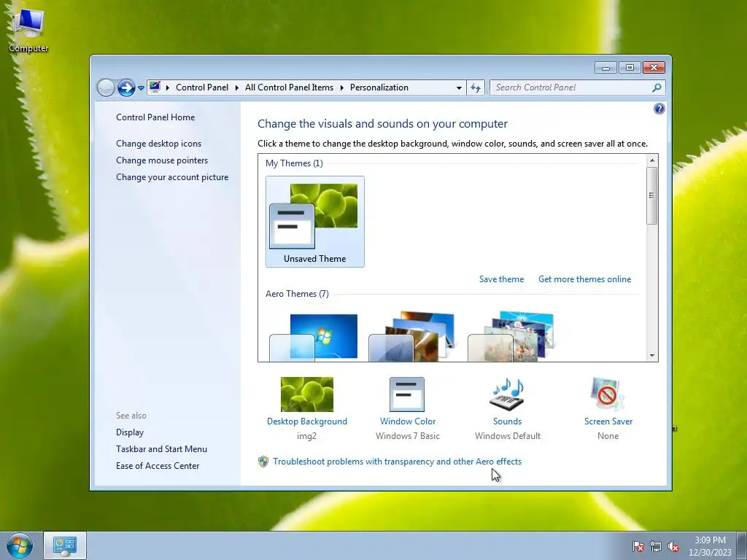Expand the arrow after All Control Panel Items
Screen dimensions: 747x560
(x=342, y=87)
